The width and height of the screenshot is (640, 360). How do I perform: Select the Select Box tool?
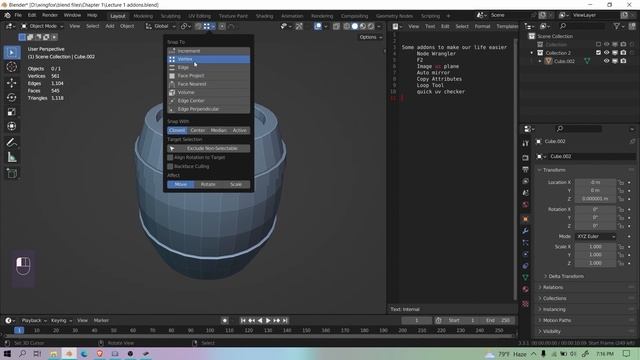(x=11, y=53)
